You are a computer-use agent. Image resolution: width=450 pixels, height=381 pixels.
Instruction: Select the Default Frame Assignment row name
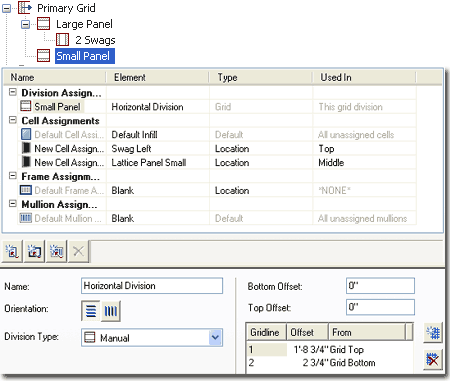click(x=69, y=191)
